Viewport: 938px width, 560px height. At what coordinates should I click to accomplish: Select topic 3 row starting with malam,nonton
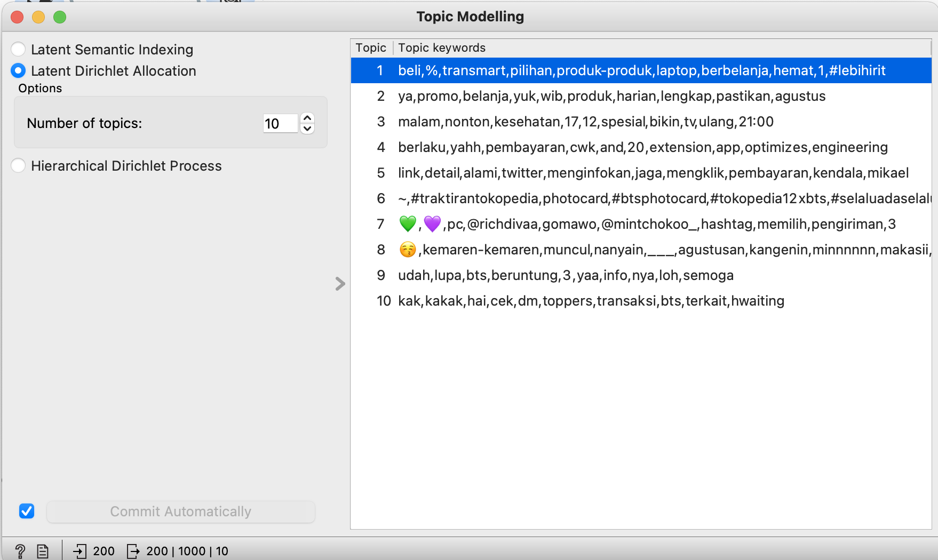pos(641,122)
